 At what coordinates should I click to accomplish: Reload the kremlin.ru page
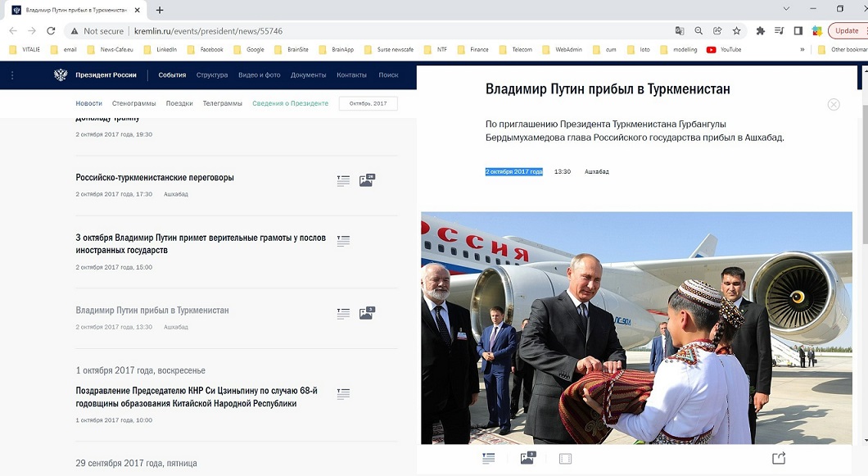pyautogui.click(x=51, y=31)
